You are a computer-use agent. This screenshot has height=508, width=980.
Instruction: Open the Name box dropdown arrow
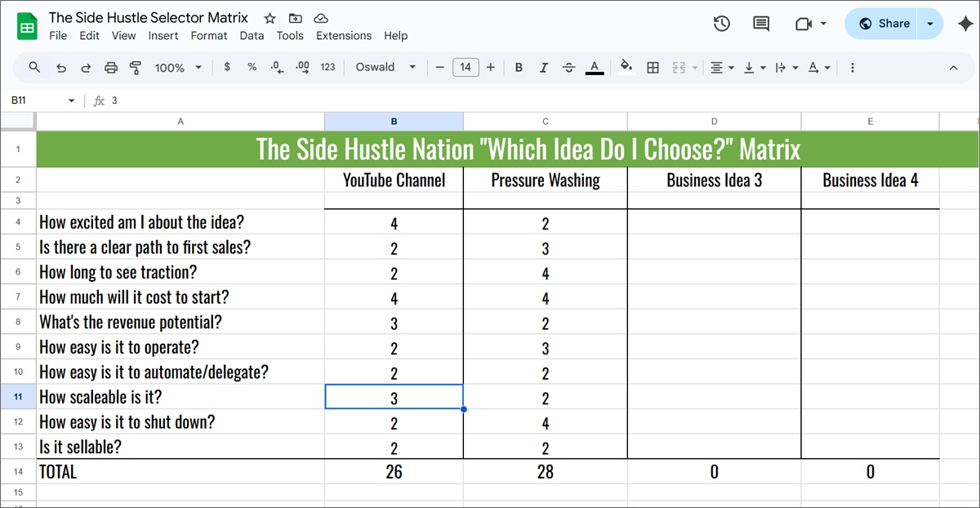(71, 100)
